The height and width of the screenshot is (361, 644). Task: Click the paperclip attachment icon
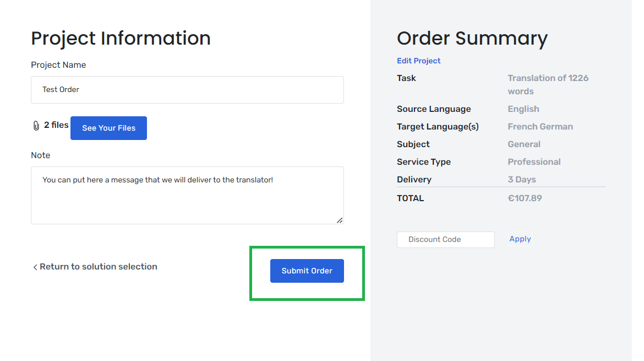36,126
